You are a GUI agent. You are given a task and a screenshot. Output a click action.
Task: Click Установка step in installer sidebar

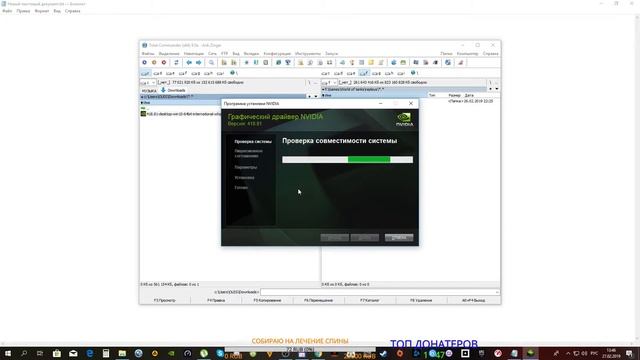coord(244,178)
